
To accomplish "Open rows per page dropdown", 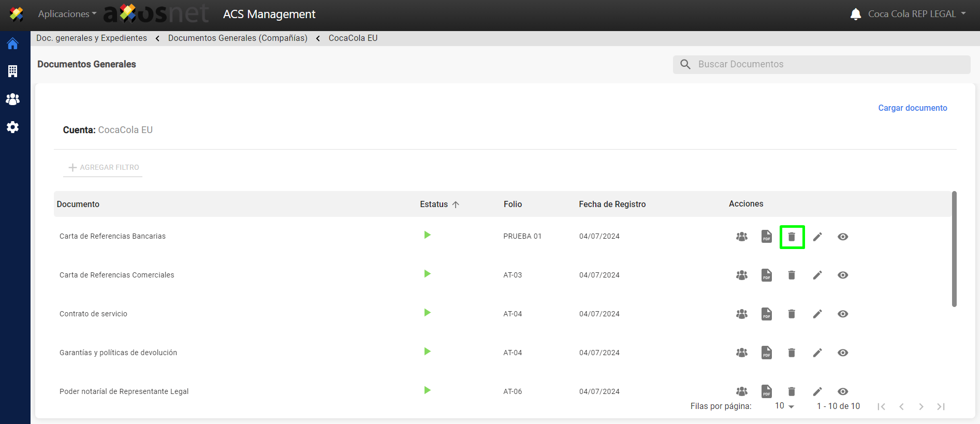I will [784, 406].
